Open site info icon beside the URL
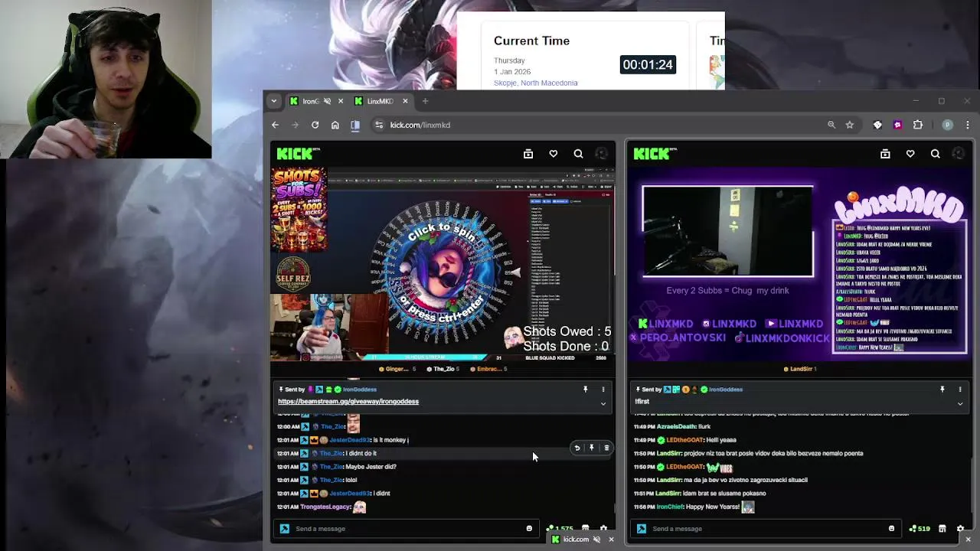 click(378, 125)
